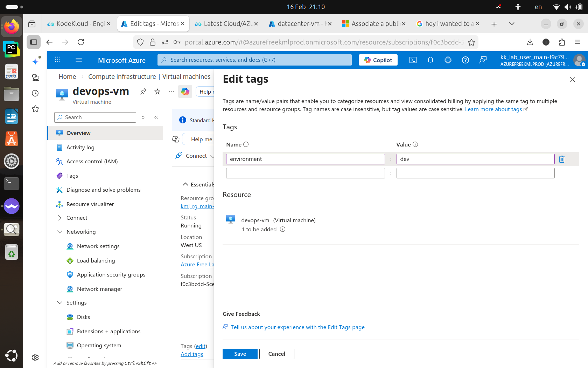Open the Azure portal hamburger menu
This screenshot has height=368, width=588.
[x=79, y=60]
